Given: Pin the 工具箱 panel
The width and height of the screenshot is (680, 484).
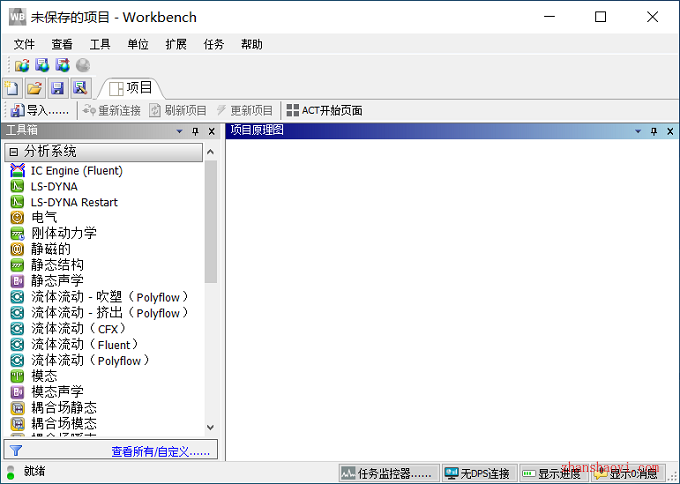Looking at the screenshot, I should click(x=195, y=131).
